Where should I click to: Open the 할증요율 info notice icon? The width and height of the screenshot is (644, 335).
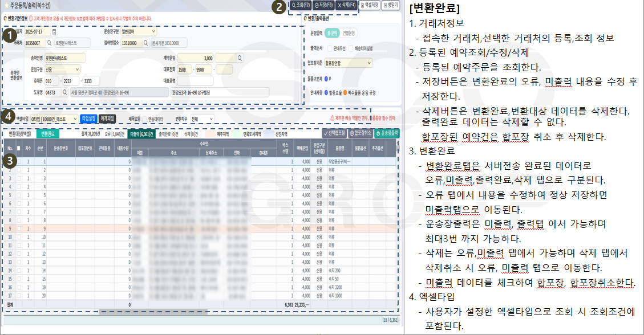(326, 93)
